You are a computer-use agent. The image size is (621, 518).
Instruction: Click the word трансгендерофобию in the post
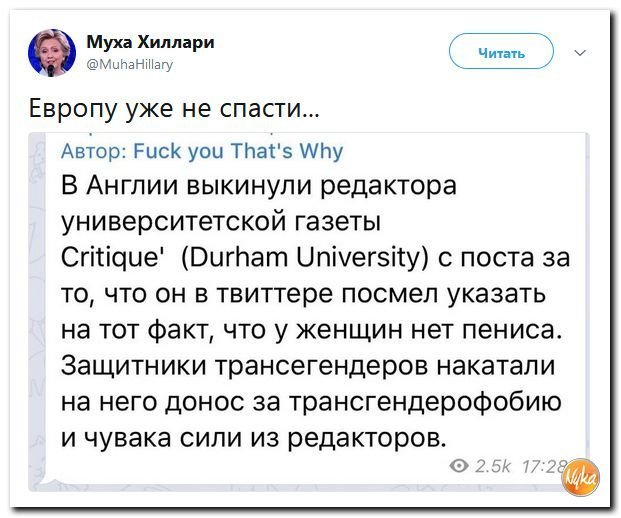[x=426, y=402]
